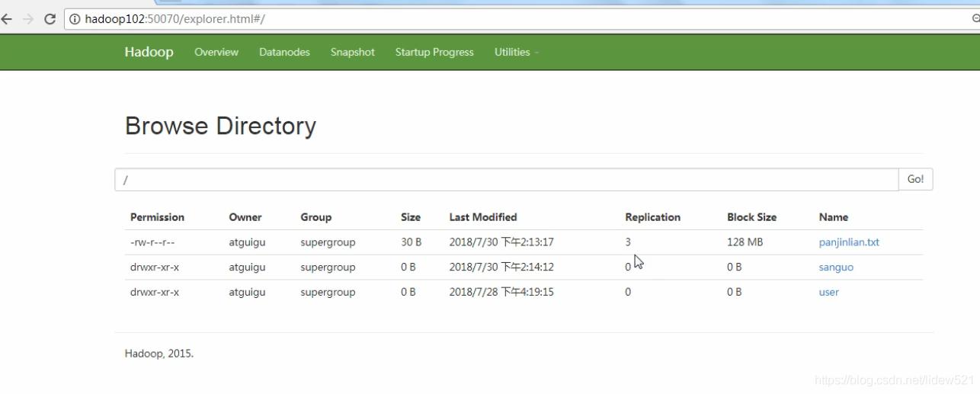The image size is (980, 394).
Task: Select the -rw-r--r-- permission cell
Action: pyautogui.click(x=152, y=242)
